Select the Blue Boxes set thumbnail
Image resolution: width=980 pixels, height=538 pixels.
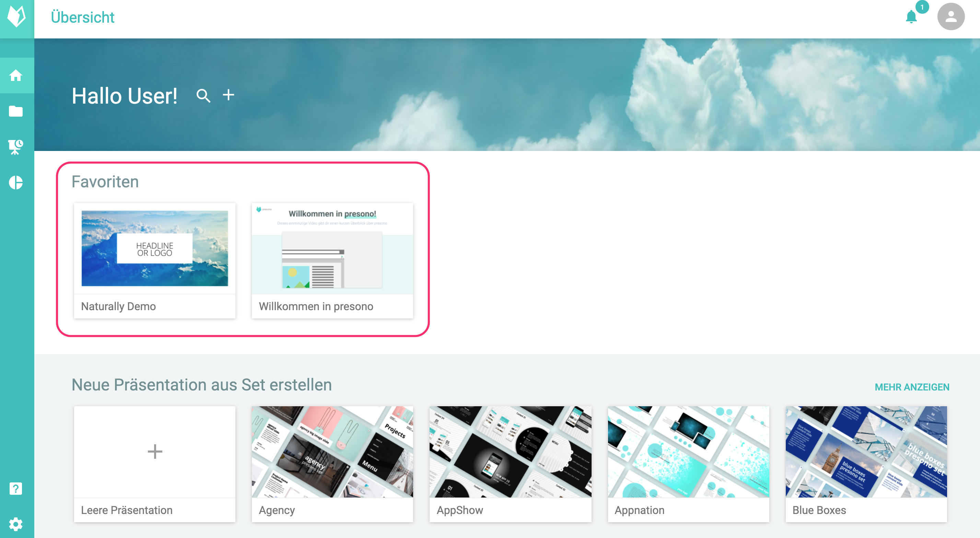866,452
